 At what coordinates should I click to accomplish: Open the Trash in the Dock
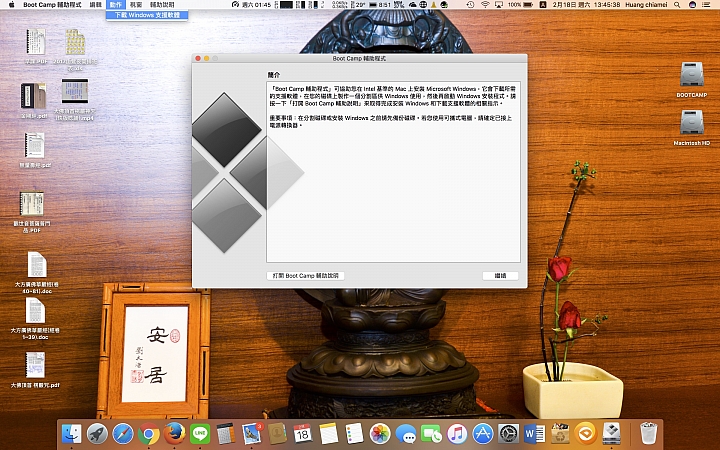[x=649, y=433]
